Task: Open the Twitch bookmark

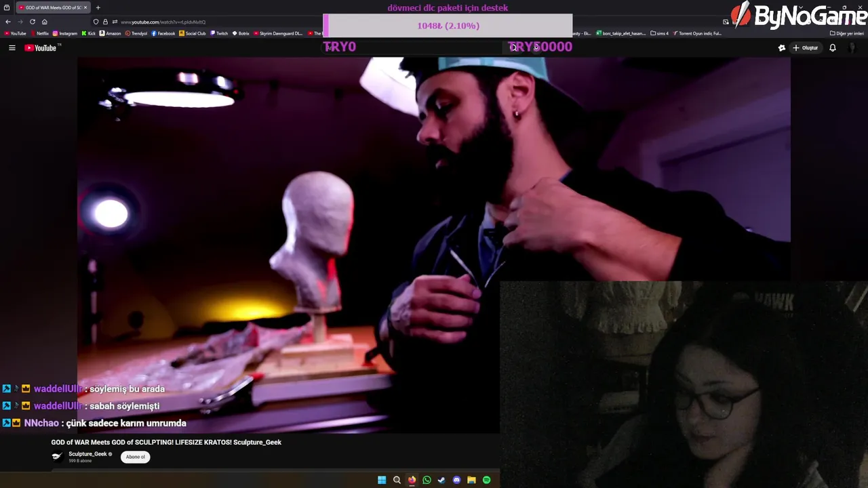Action: click(x=219, y=33)
